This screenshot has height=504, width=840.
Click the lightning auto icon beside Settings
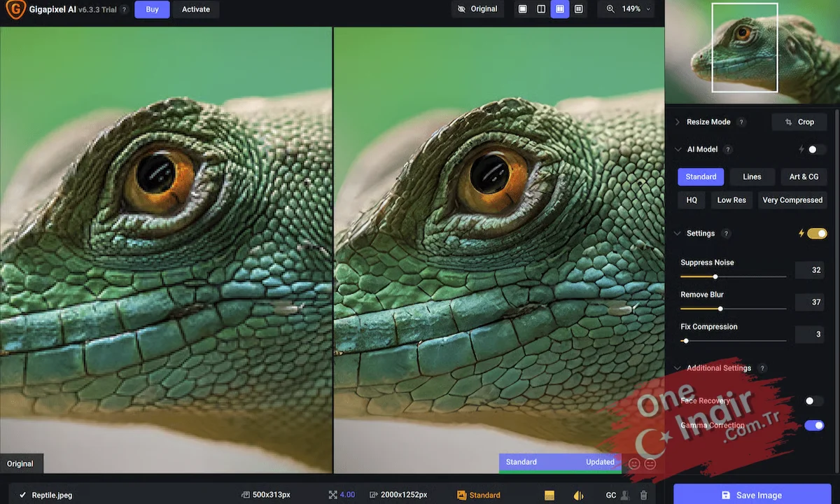(x=801, y=233)
